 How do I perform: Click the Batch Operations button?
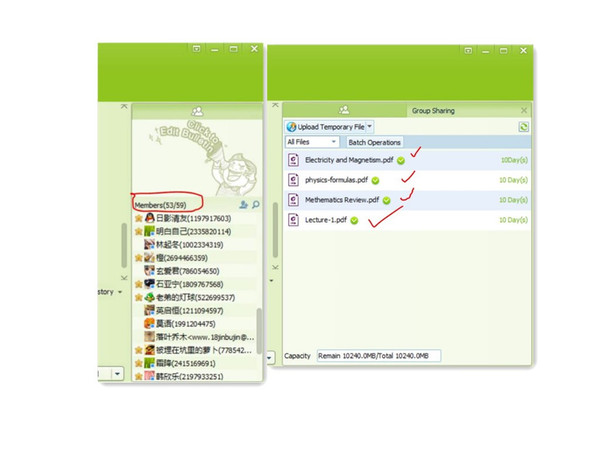click(374, 142)
